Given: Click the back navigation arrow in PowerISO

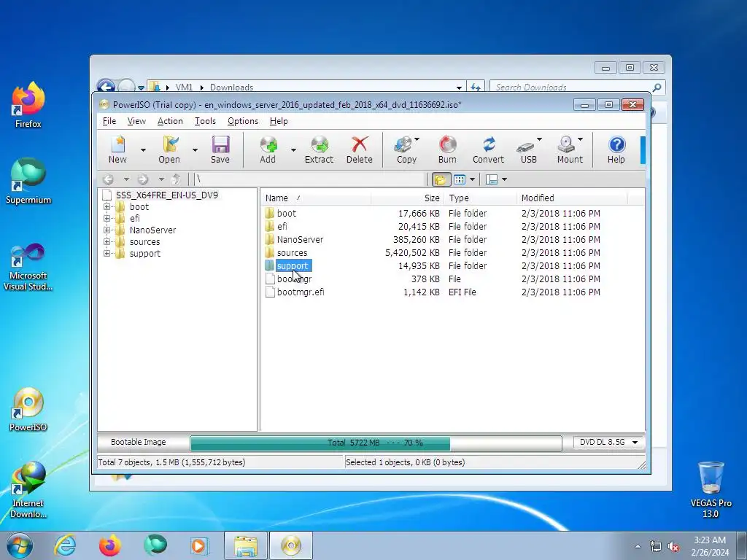Looking at the screenshot, I should pyautogui.click(x=108, y=179).
